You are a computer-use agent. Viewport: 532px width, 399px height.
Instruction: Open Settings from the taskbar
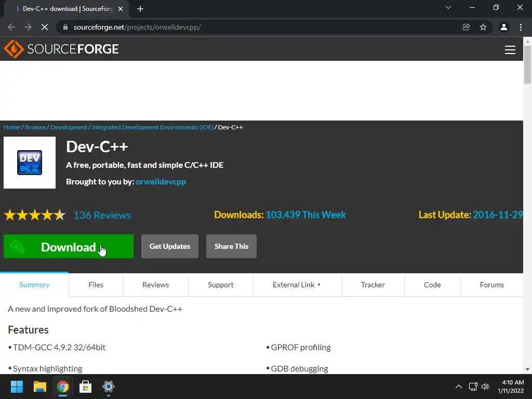[109, 387]
